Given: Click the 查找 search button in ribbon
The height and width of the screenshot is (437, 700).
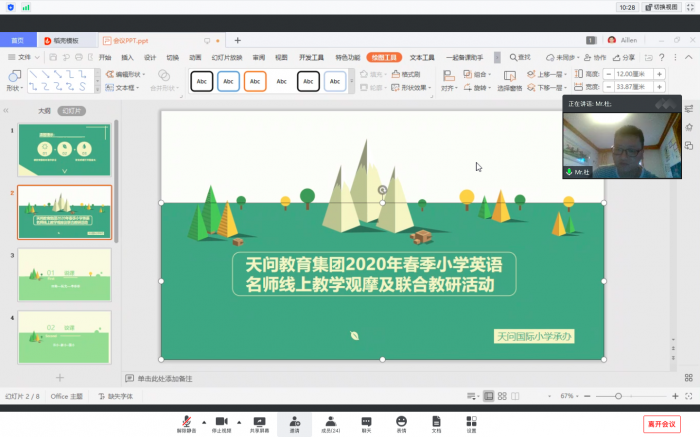Looking at the screenshot, I should tap(519, 58).
